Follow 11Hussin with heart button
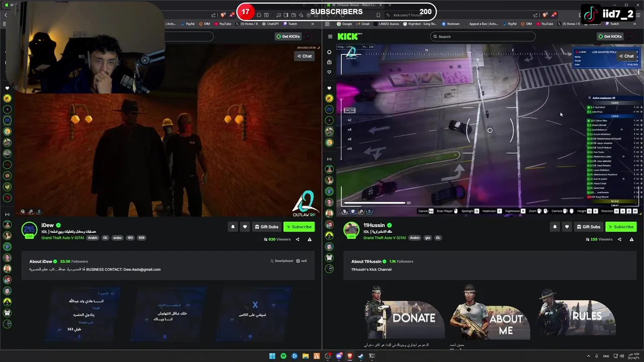The image size is (644, 362). pos(567,227)
